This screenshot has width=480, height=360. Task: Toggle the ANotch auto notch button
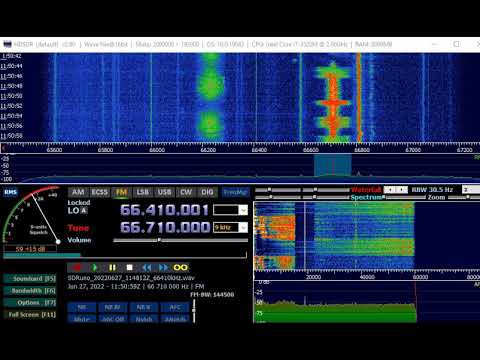coord(175,319)
